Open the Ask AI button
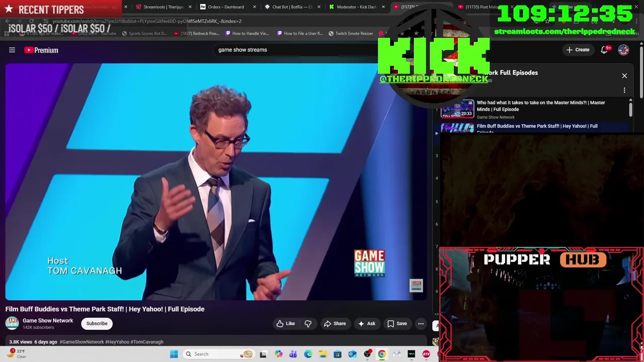644x362 pixels. [366, 324]
